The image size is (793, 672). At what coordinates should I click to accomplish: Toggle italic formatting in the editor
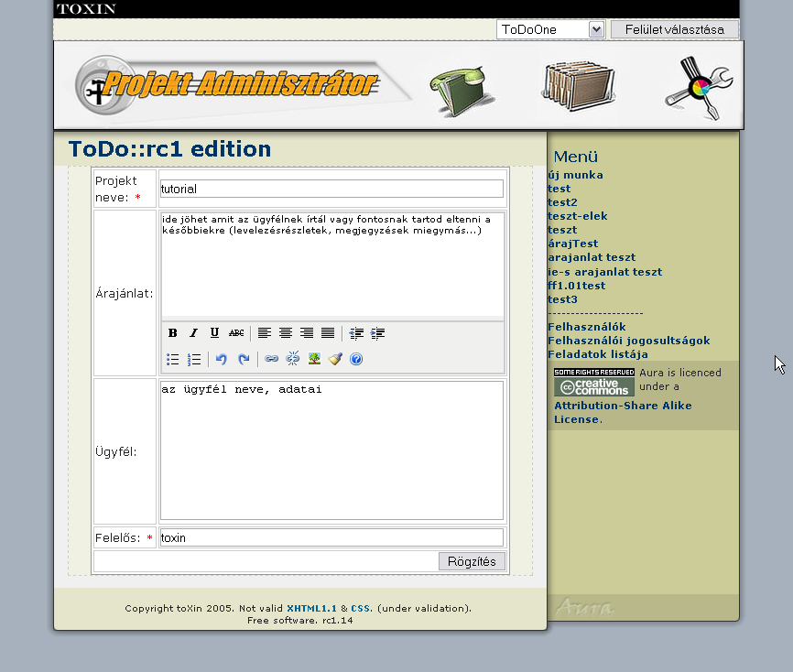[x=193, y=333]
